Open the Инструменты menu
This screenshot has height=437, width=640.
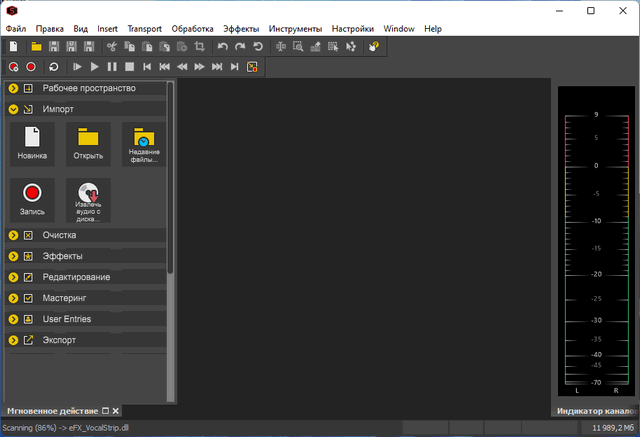(x=295, y=29)
